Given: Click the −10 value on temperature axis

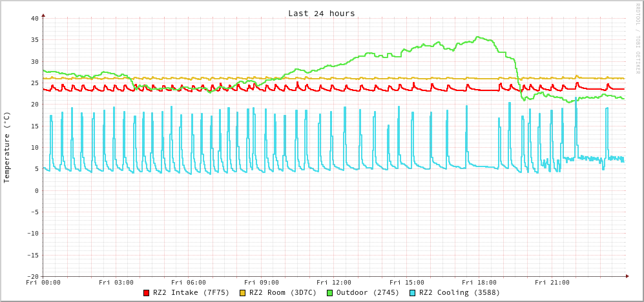Looking at the screenshot, I should coord(32,234).
